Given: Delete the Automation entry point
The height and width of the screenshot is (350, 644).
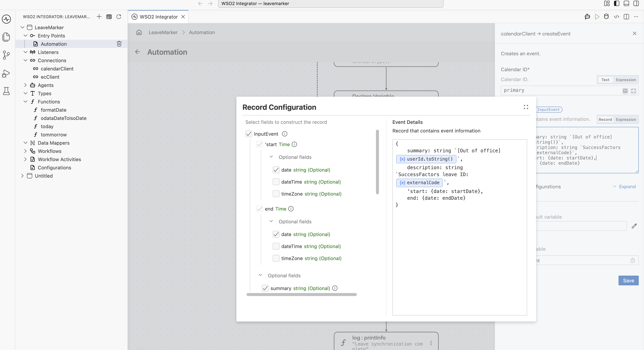Looking at the screenshot, I should (119, 44).
